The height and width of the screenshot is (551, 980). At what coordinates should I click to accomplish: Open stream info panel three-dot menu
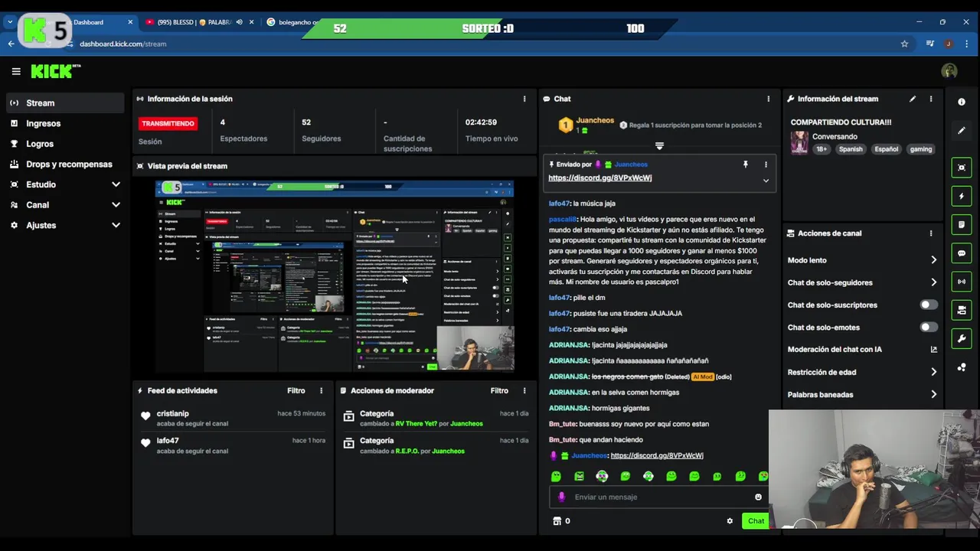point(931,99)
